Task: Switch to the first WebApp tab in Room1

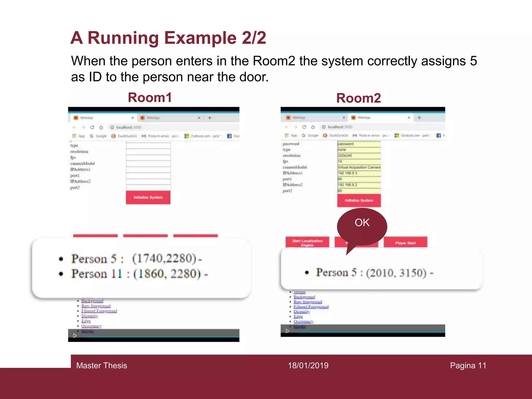Action: 103,118
